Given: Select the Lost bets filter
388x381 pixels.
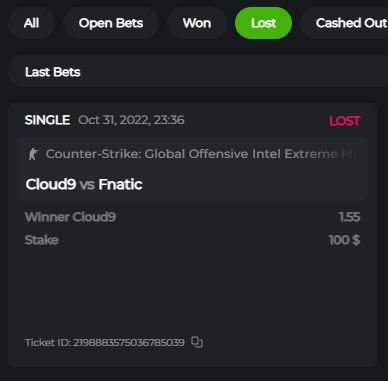Looking at the screenshot, I should point(263,23).
